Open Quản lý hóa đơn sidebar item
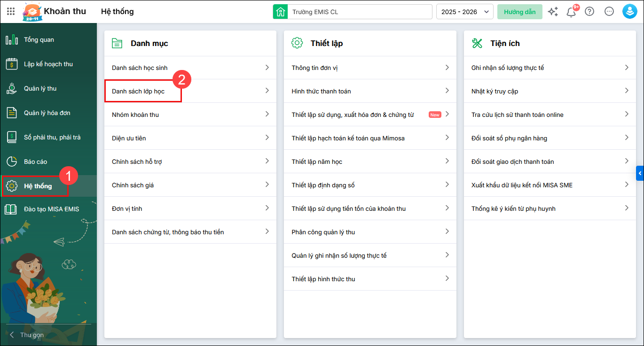Image resolution: width=644 pixels, height=346 pixels. (x=47, y=113)
